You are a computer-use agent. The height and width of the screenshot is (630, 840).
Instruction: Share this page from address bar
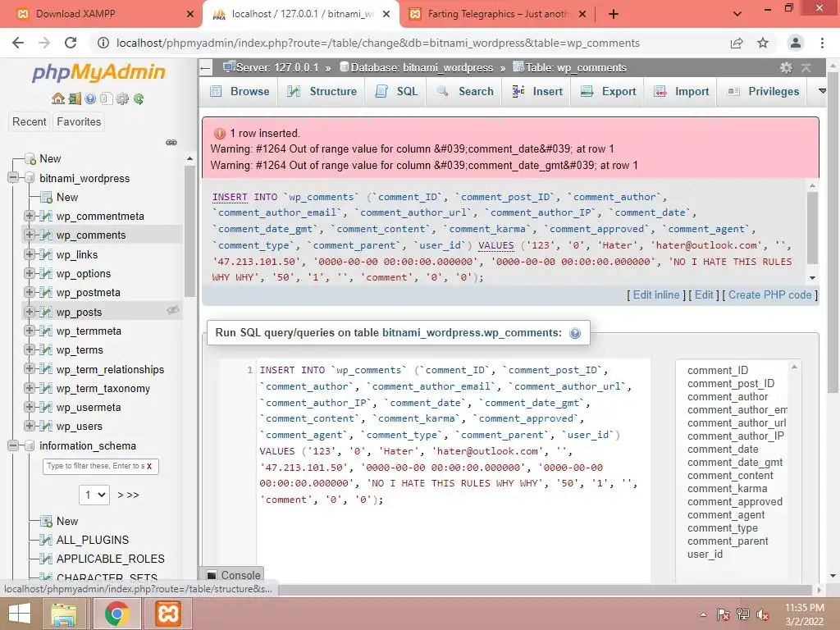(x=737, y=43)
